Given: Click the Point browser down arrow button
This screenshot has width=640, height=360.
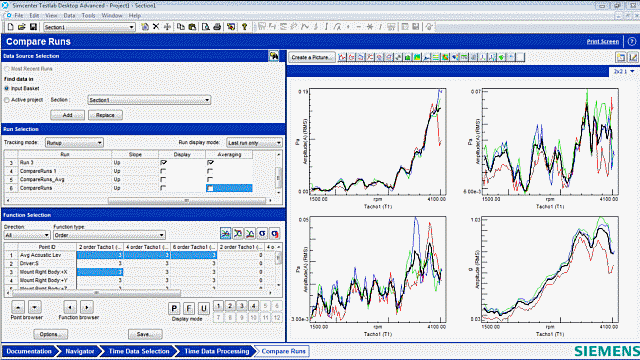Looking at the screenshot, I should (35, 307).
